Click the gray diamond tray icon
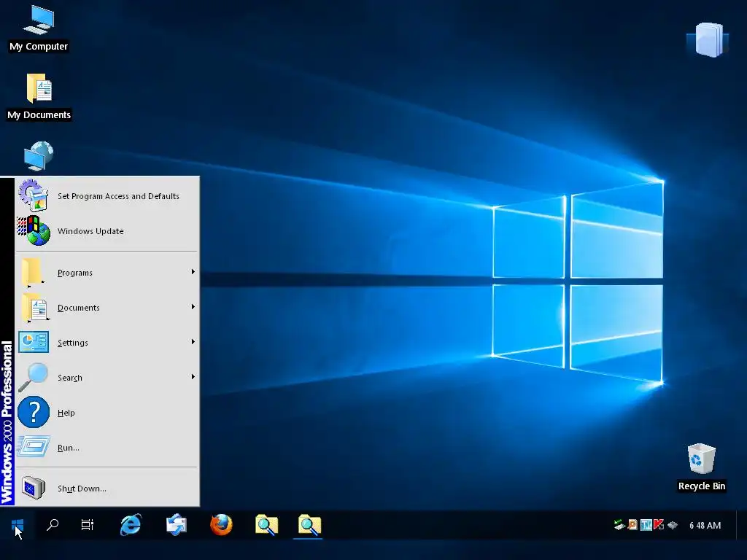 pyautogui.click(x=672, y=525)
